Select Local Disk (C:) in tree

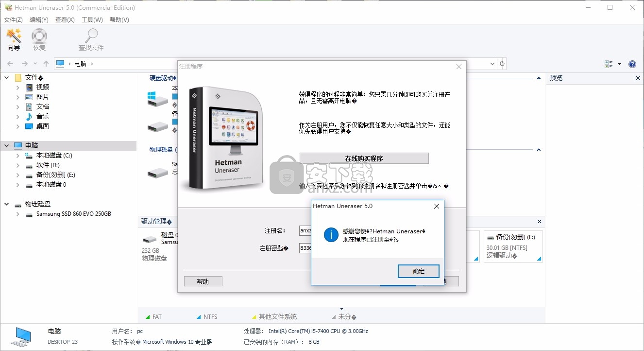tap(54, 156)
